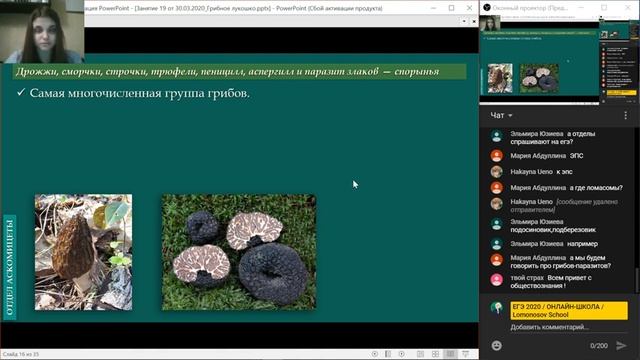Click vertical label ОТДЕЛ АСКОМИЦЕТЫ
Viewport: 640px width, 360px height.
10,267
